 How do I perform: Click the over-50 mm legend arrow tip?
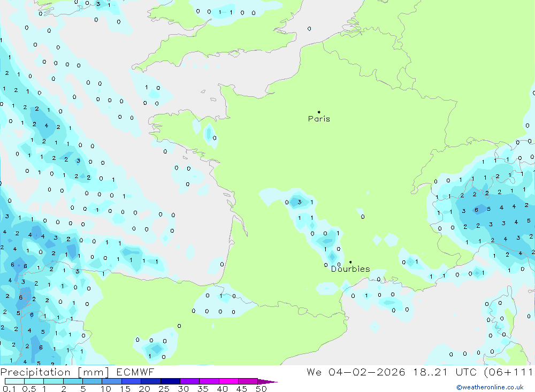[x=268, y=382]
